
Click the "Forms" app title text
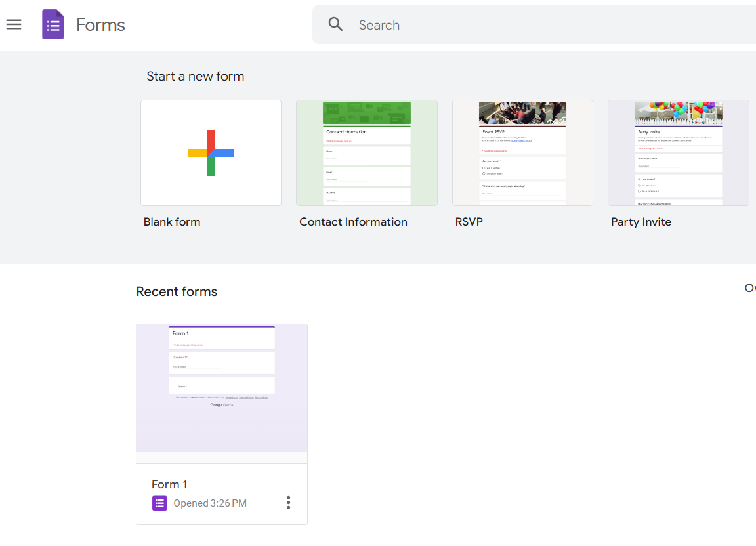coord(100,25)
